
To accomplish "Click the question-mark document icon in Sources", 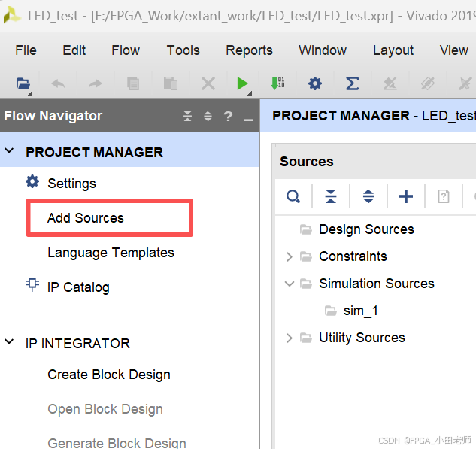I will pos(444,196).
